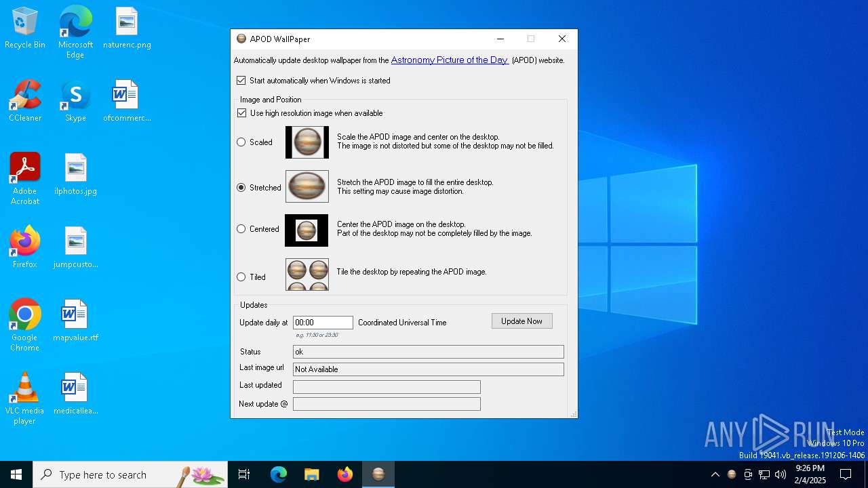The height and width of the screenshot is (488, 868).
Task: Open Task View on the taskbar
Action: click(244, 474)
